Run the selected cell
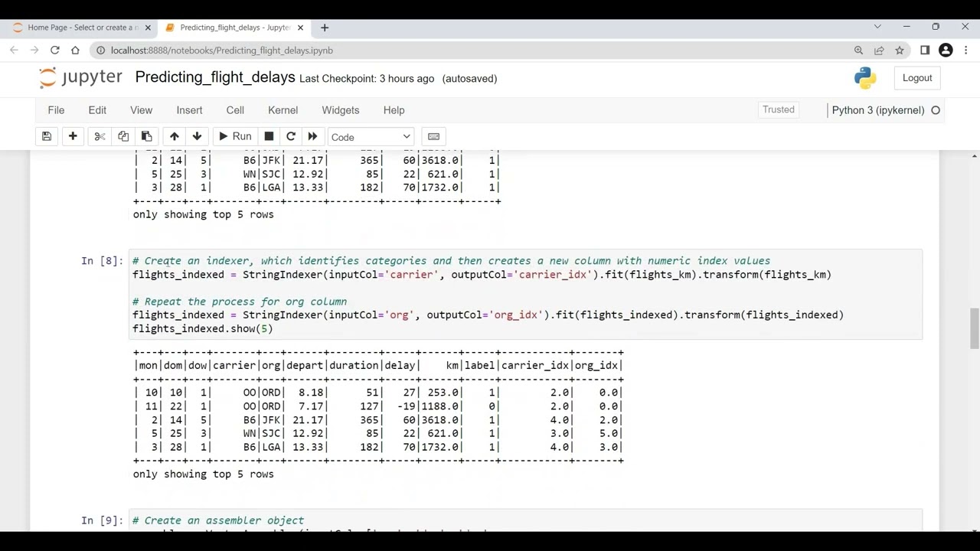Image resolution: width=980 pixels, height=551 pixels. [x=234, y=136]
